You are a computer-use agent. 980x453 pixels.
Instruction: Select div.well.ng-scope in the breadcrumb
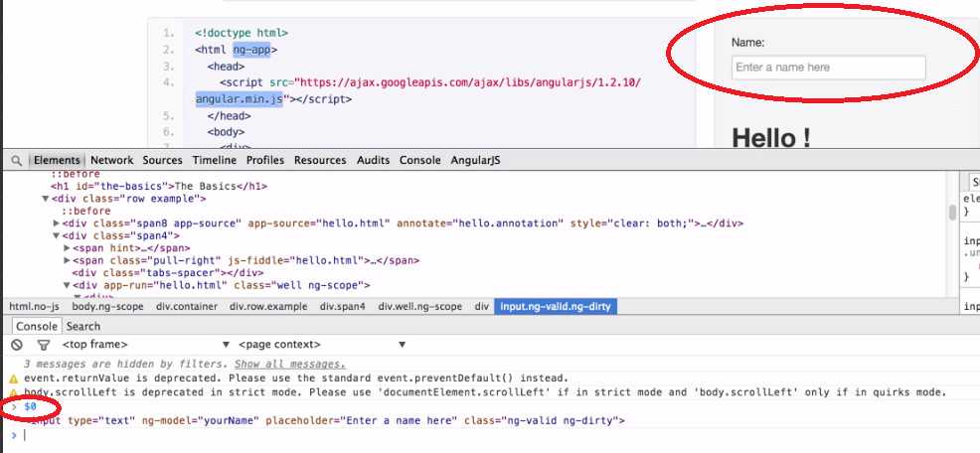[420, 307]
